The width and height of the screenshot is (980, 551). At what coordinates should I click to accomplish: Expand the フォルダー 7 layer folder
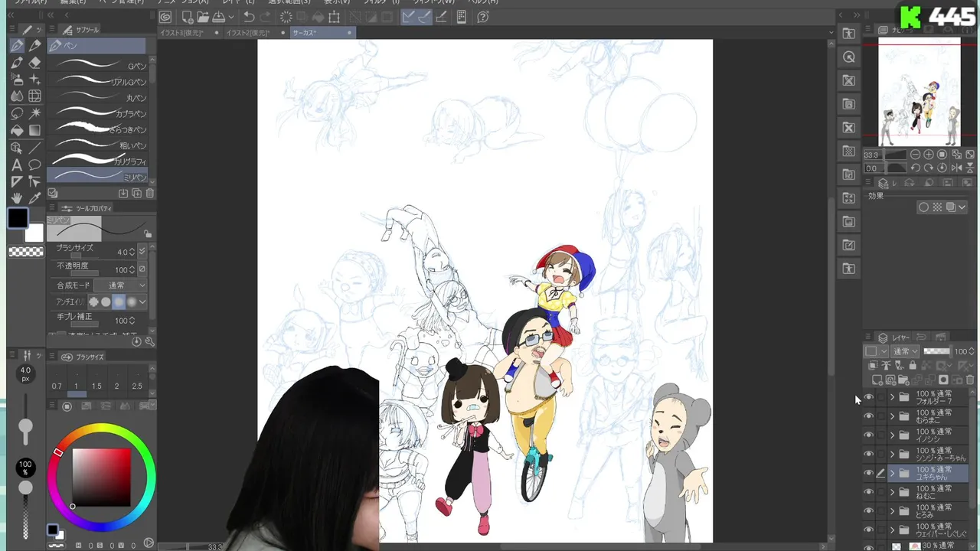pyautogui.click(x=892, y=397)
